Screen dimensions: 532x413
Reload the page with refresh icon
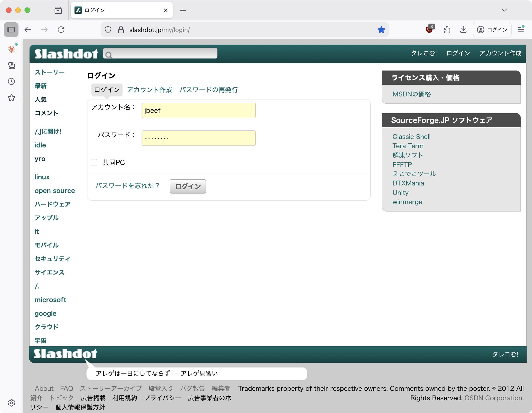(x=61, y=30)
